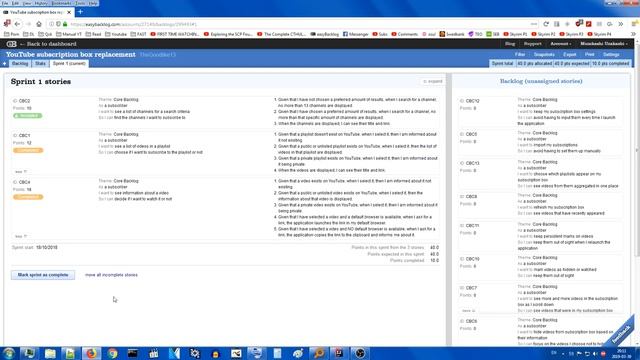Switch to the Stats tab
Viewport: 640px width, 360px height.
[40, 64]
